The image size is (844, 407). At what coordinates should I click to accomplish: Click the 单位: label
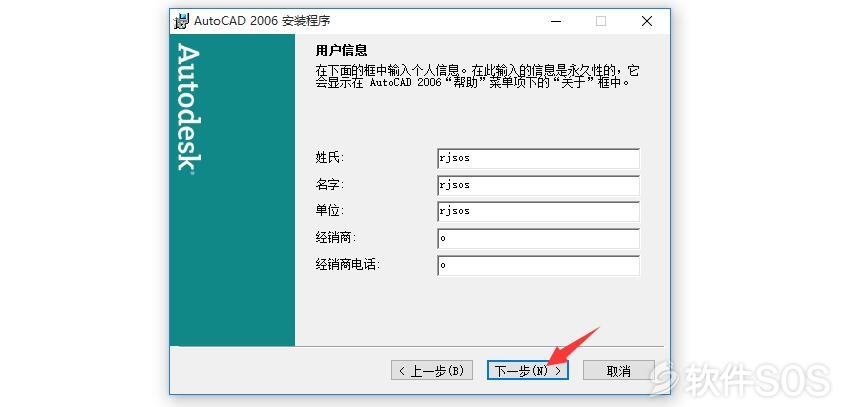point(329,211)
